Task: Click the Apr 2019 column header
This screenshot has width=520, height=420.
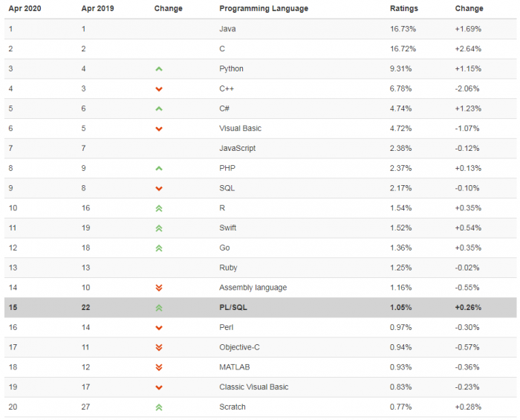Action: (x=97, y=9)
